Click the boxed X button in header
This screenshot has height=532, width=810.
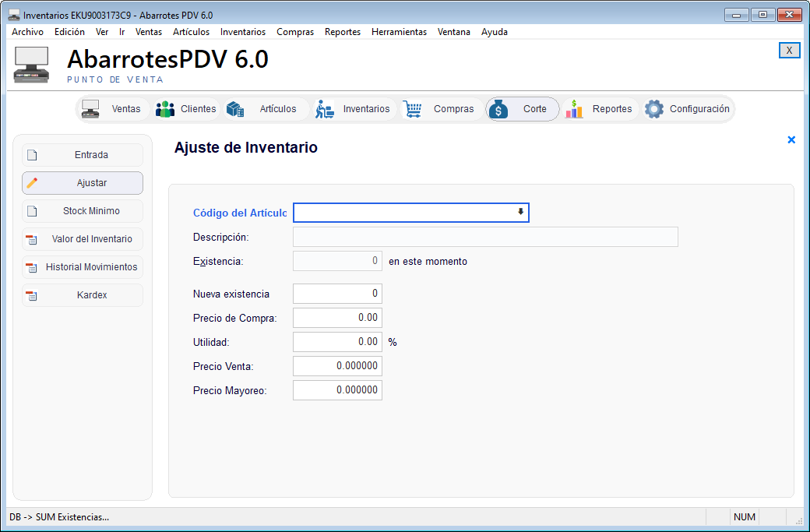tap(789, 50)
